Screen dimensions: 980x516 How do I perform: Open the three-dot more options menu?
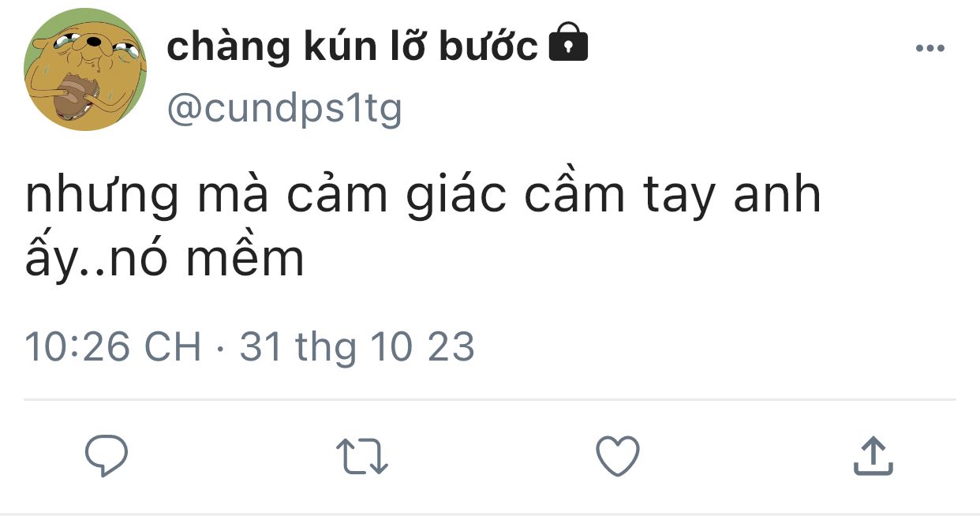(x=930, y=49)
